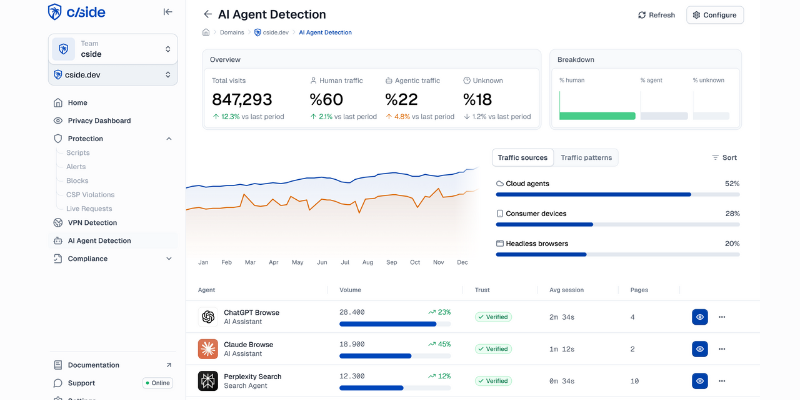Image resolution: width=800 pixels, height=400 pixels.
Task: Toggle the eye view for ChatGPT Browse
Action: (x=700, y=317)
